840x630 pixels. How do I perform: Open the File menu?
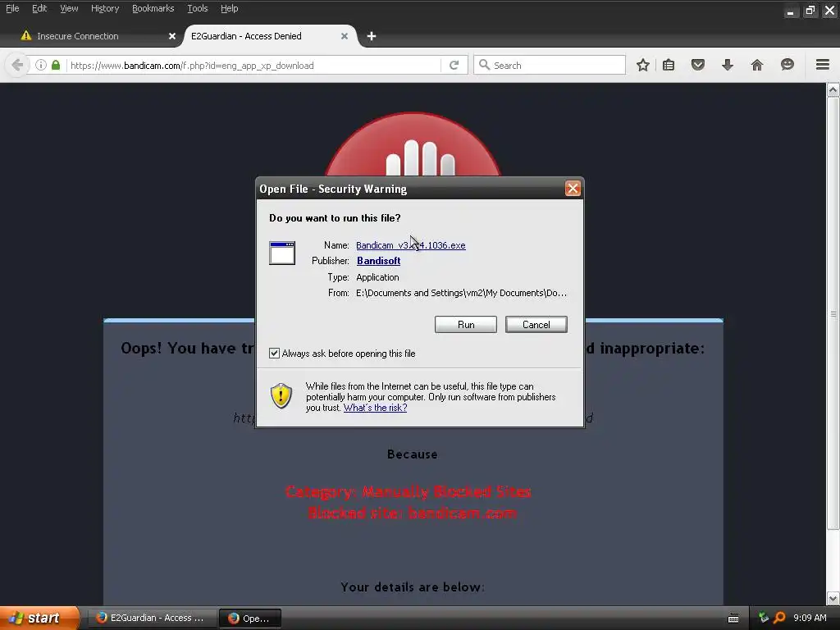[12, 8]
